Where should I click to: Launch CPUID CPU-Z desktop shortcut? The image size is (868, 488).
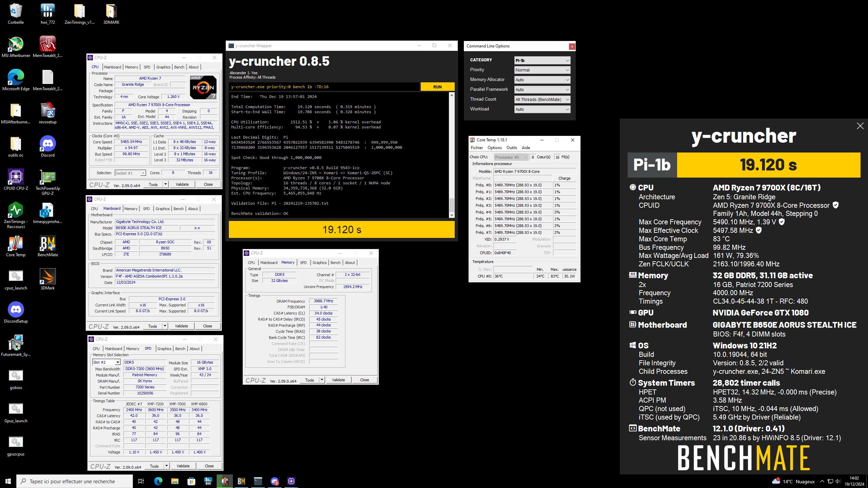click(x=16, y=180)
